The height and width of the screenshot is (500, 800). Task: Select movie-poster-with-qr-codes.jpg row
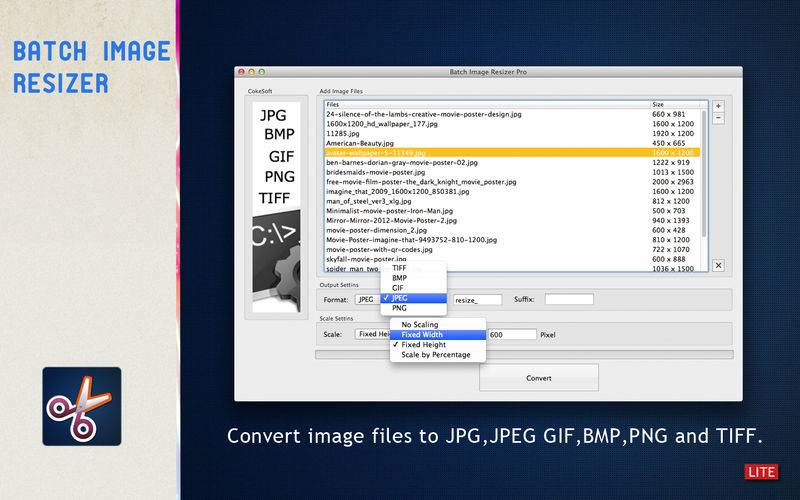(512, 249)
